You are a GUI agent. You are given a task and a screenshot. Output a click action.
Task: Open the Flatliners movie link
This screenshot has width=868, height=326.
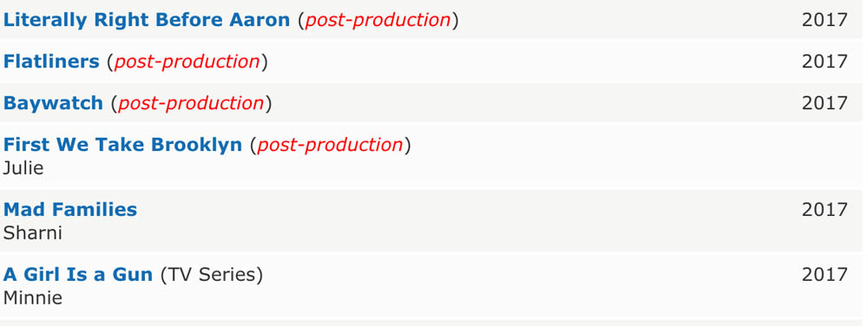[51, 62]
